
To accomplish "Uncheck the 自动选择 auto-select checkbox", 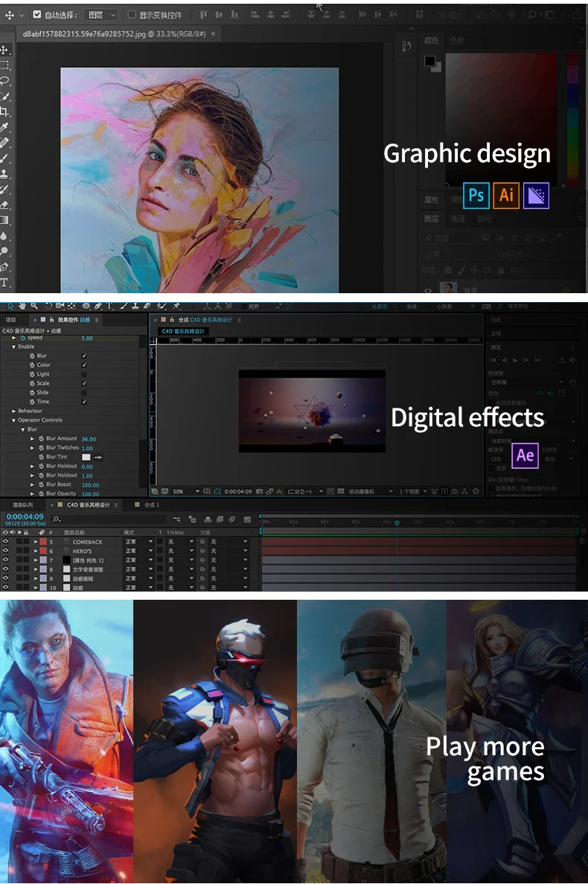I will pos(37,14).
